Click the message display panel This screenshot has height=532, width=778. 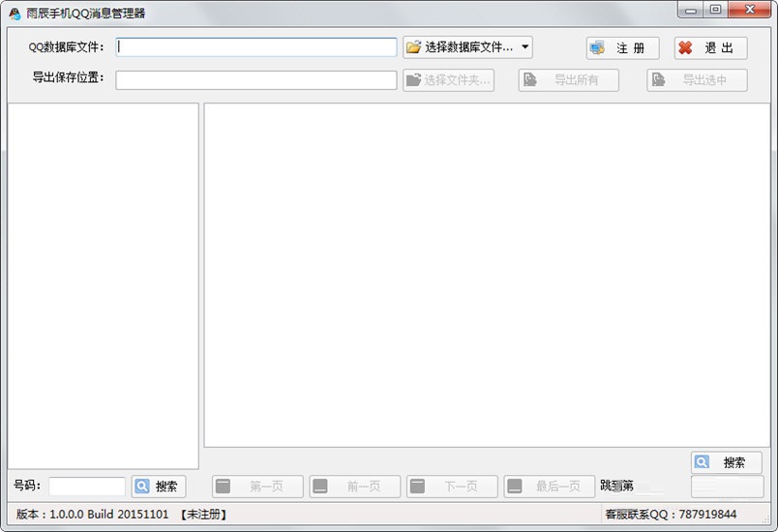tap(487, 275)
